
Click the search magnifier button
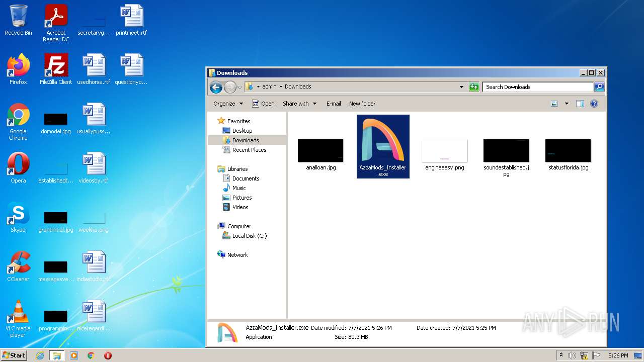click(599, 87)
